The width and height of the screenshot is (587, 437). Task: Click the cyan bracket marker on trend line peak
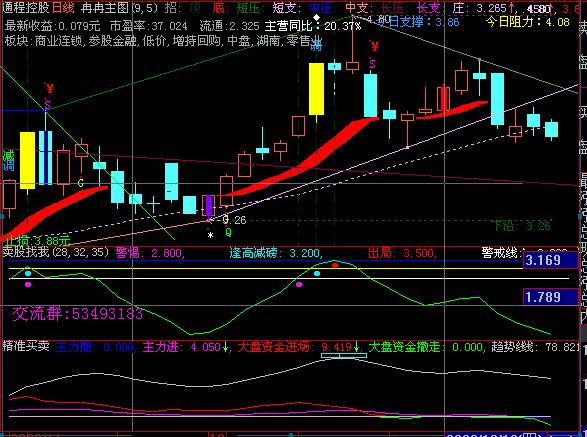point(344,355)
